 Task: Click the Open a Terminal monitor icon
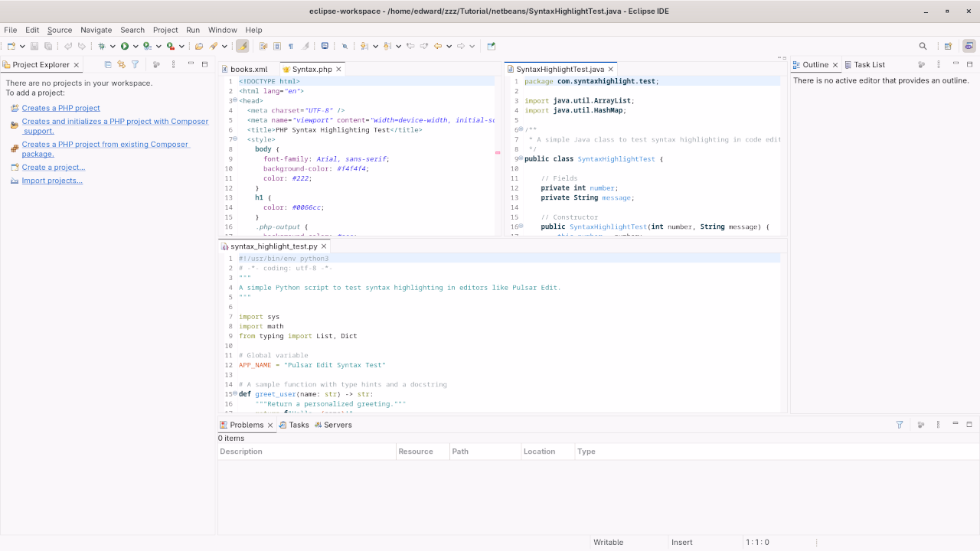325,46
